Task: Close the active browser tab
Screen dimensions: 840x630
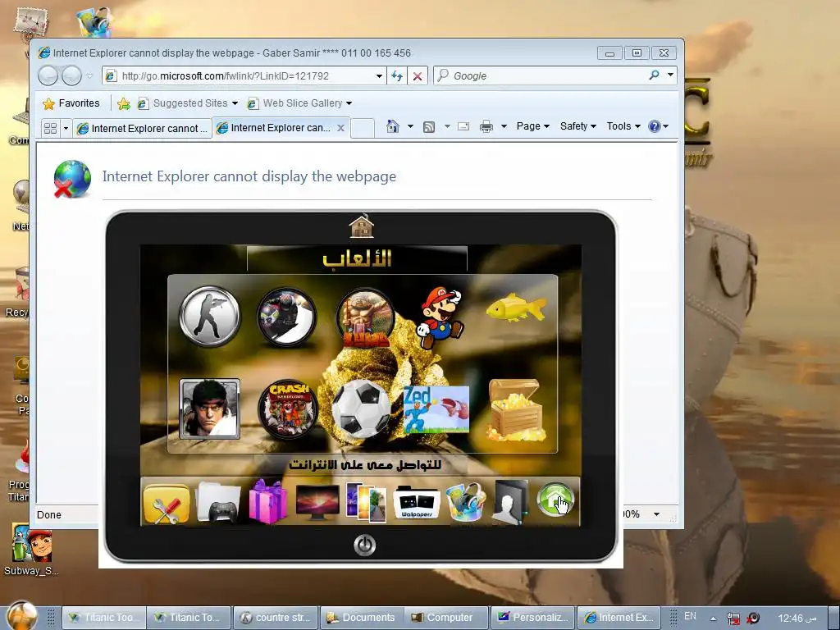Action: (340, 128)
